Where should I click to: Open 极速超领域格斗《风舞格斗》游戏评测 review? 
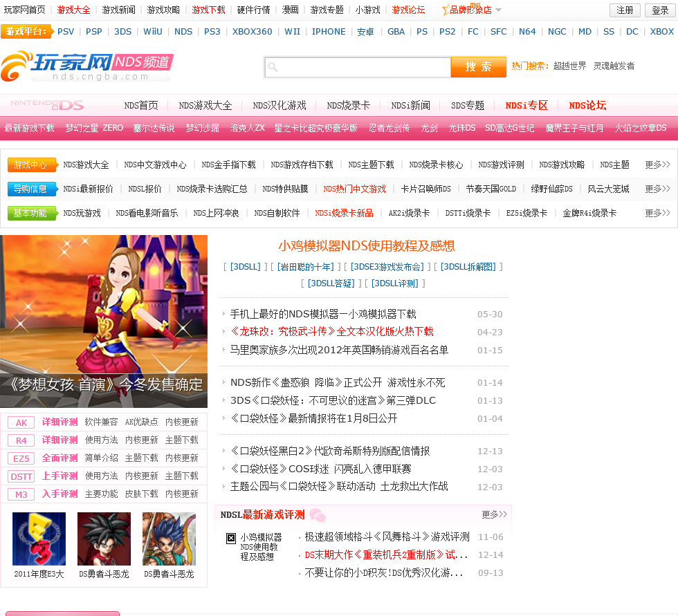click(387, 537)
